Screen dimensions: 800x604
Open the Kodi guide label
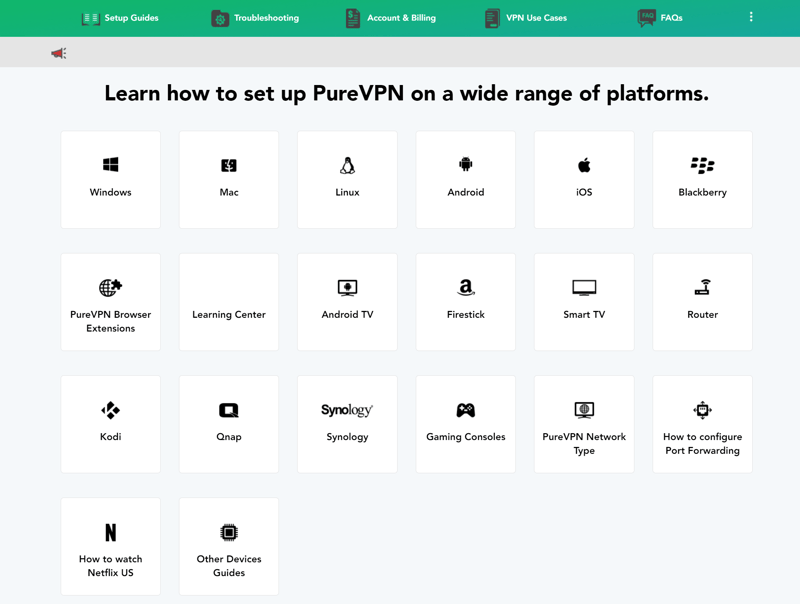(111, 437)
